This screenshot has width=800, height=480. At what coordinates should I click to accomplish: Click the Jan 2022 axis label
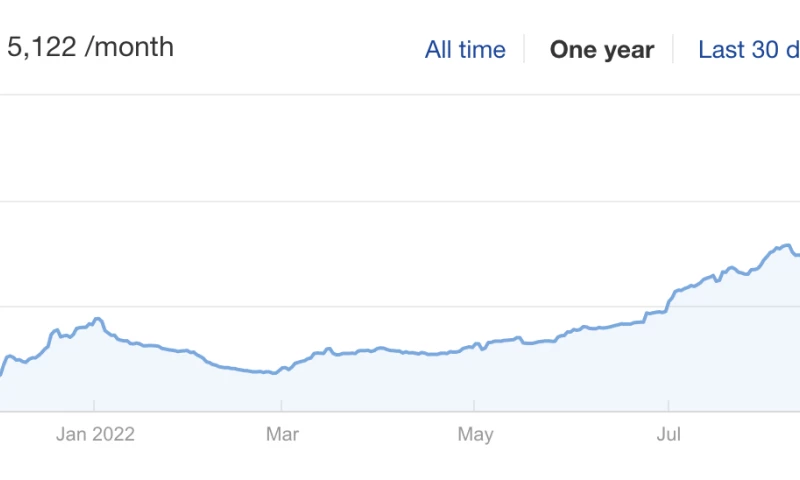coord(95,434)
